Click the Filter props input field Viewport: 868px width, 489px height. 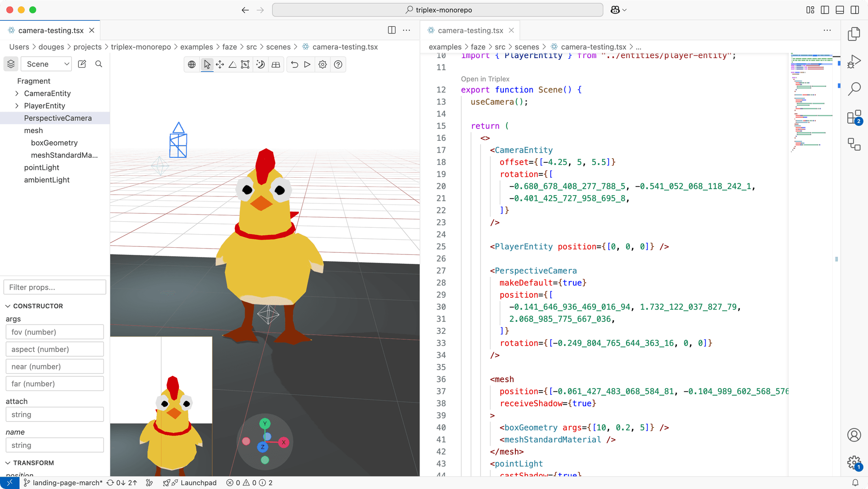(54, 287)
